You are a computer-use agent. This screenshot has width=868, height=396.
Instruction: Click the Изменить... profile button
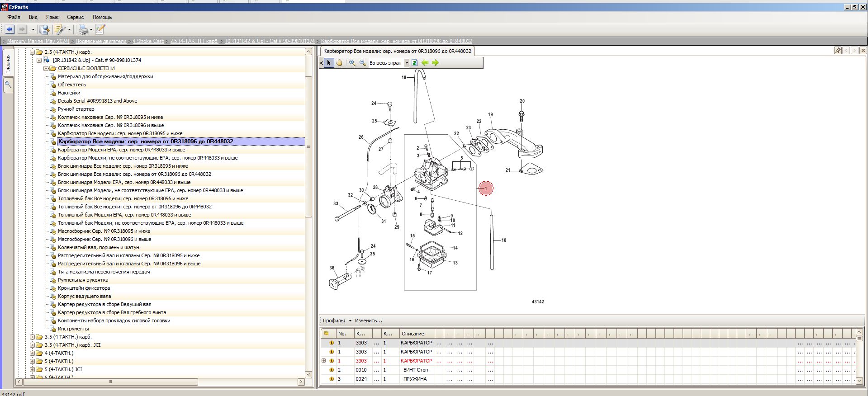[368, 321]
